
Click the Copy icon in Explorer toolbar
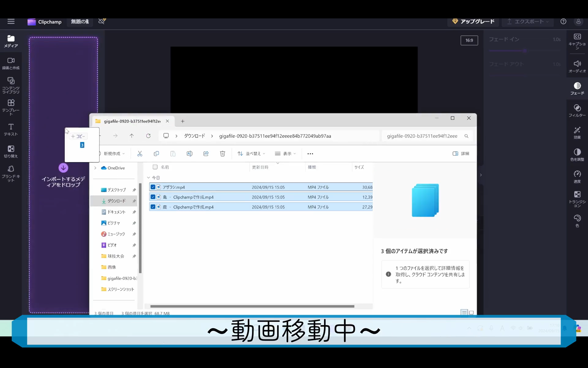tap(156, 154)
